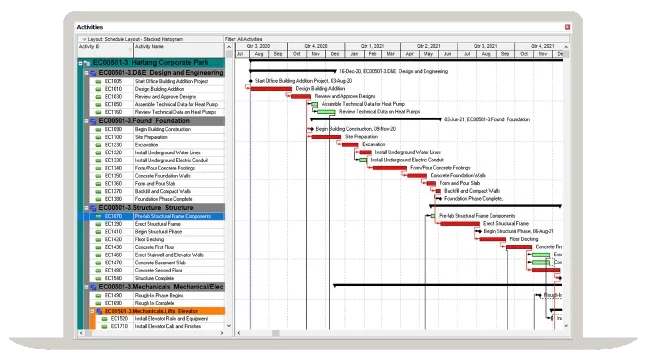Click the WBS icon beside Foundation band

coord(93,121)
